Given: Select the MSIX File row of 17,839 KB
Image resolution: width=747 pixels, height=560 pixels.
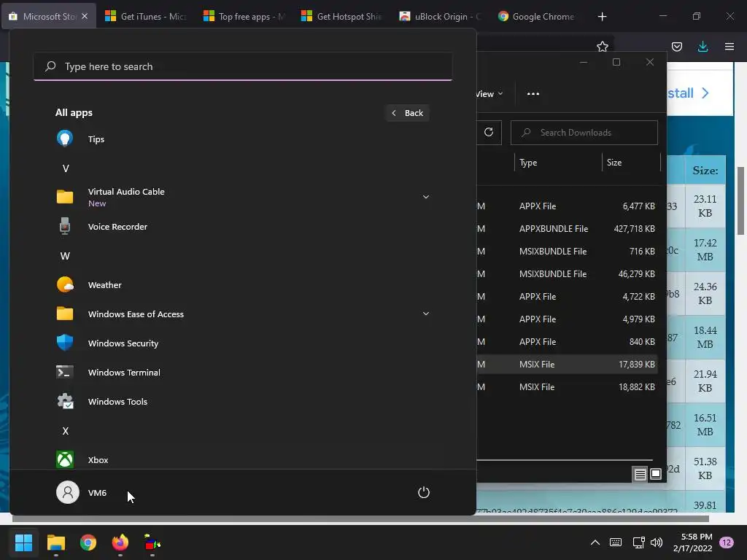Looking at the screenshot, I should pyautogui.click(x=568, y=365).
